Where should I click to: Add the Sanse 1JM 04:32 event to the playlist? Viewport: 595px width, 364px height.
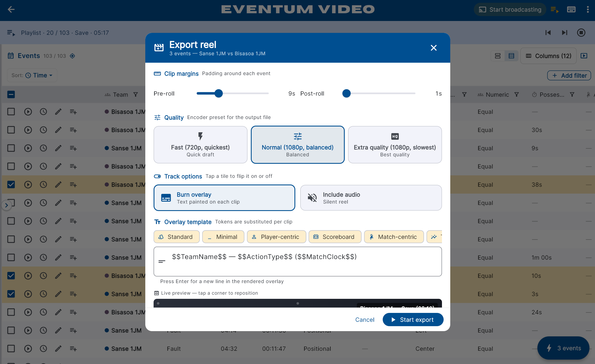tap(73, 349)
